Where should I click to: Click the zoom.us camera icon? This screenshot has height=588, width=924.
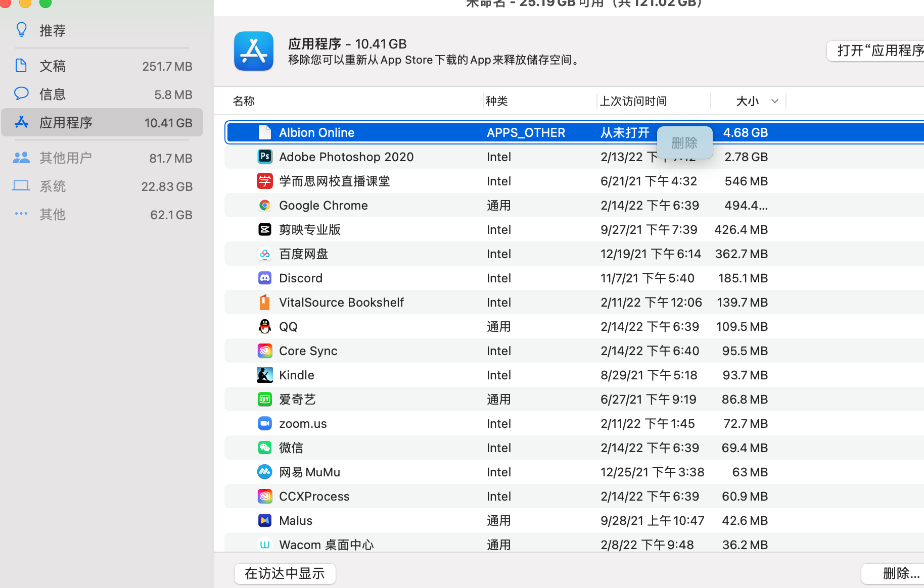pyautogui.click(x=265, y=424)
